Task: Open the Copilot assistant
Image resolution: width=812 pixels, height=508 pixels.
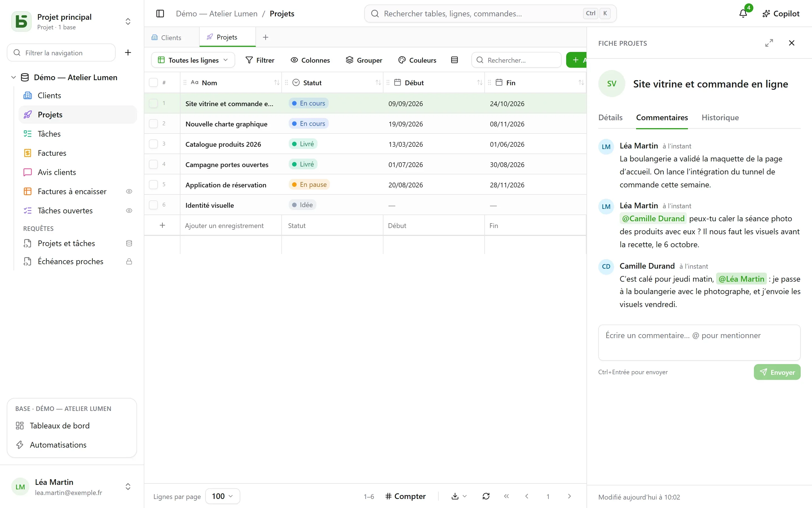Action: coord(781,14)
